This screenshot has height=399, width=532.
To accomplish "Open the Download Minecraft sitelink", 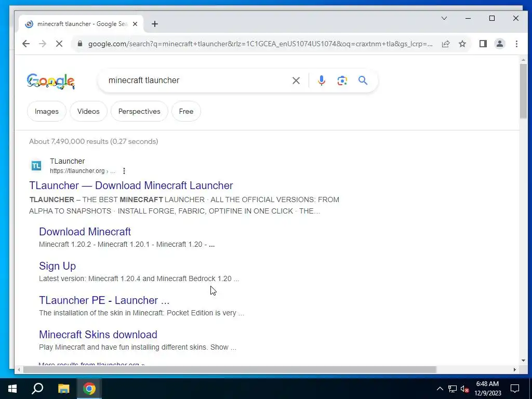I will click(x=85, y=232).
